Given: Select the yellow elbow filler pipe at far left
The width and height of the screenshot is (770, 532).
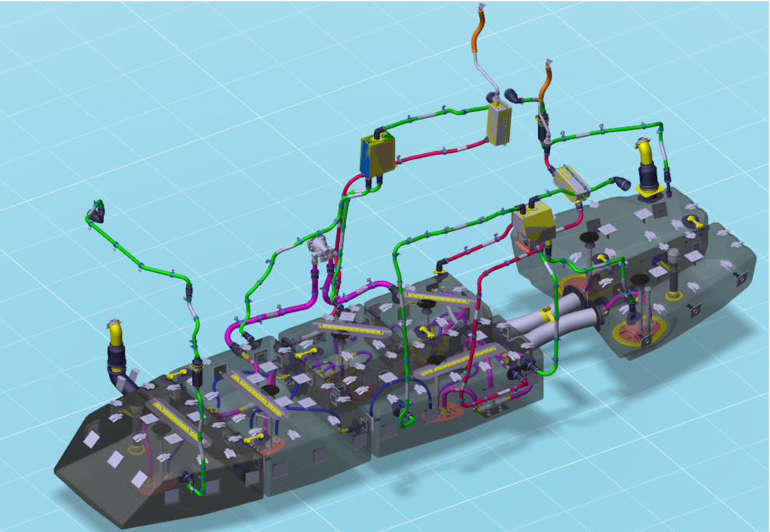Looking at the screenshot, I should pos(116,334).
